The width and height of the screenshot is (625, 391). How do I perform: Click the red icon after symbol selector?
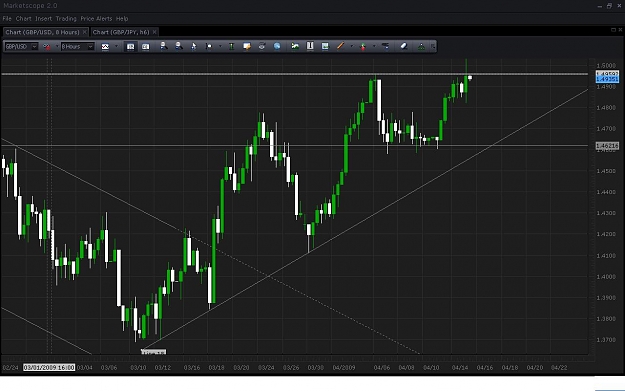(x=47, y=47)
